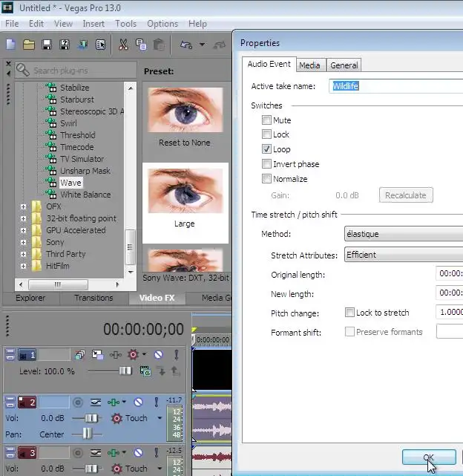This screenshot has height=476, width=463.
Task: Arm audio track 3 for record
Action: tap(78, 453)
